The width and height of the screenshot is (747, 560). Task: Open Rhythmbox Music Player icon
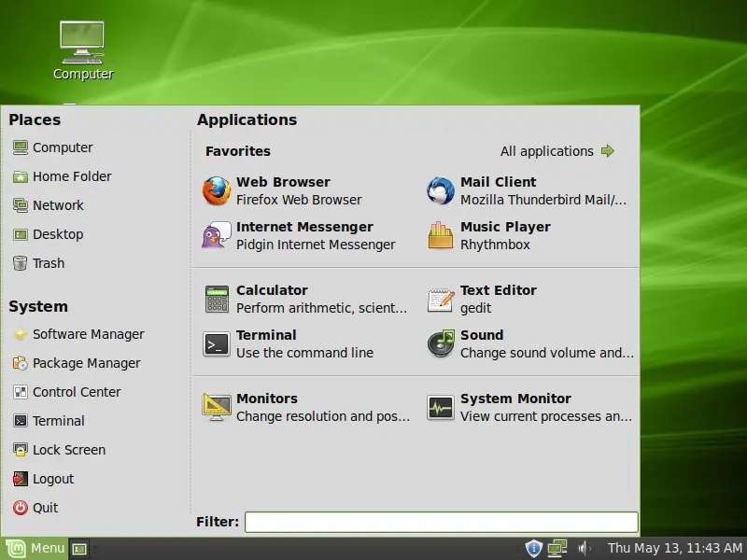(441, 235)
